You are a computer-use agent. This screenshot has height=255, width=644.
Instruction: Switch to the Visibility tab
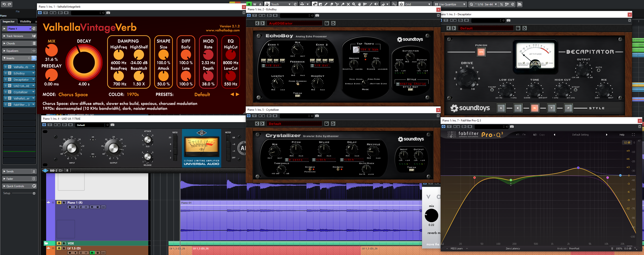tap(26, 22)
